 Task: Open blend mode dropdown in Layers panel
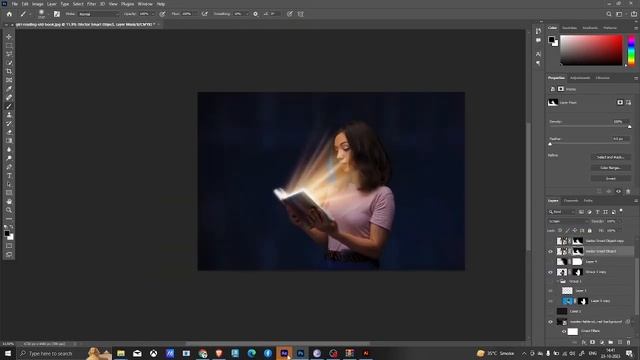[567, 221]
